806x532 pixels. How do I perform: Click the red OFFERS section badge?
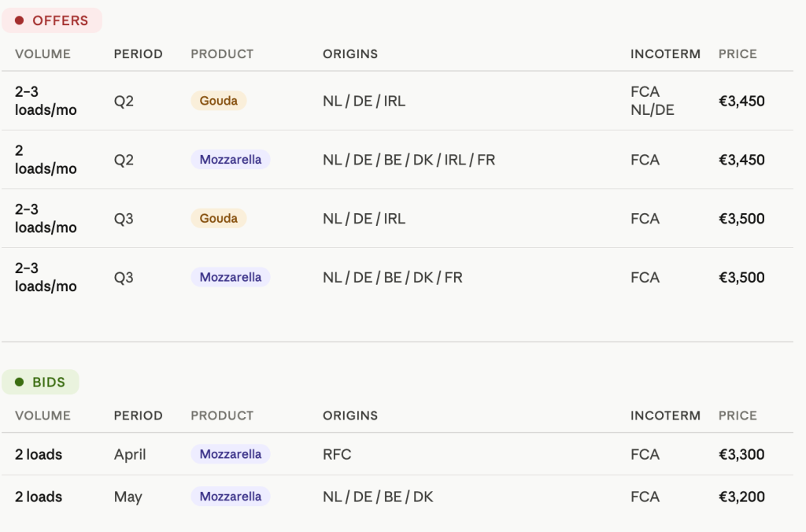click(52, 20)
